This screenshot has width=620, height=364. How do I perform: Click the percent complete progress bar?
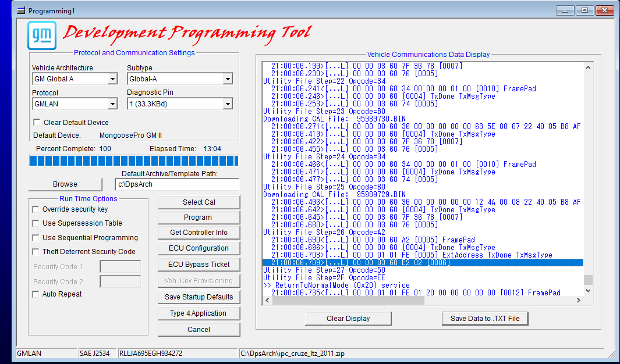coord(134,160)
